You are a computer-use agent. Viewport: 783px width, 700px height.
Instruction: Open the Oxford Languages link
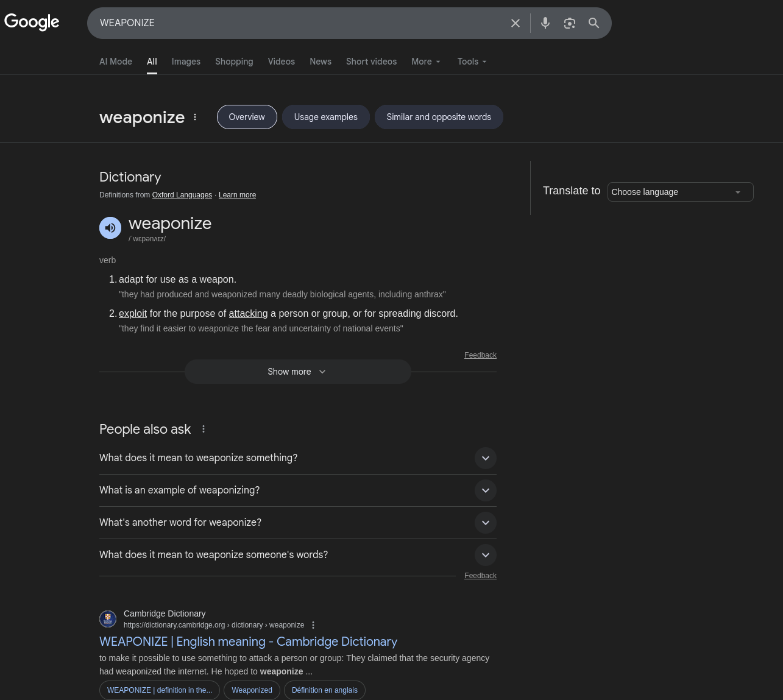pyautogui.click(x=182, y=195)
